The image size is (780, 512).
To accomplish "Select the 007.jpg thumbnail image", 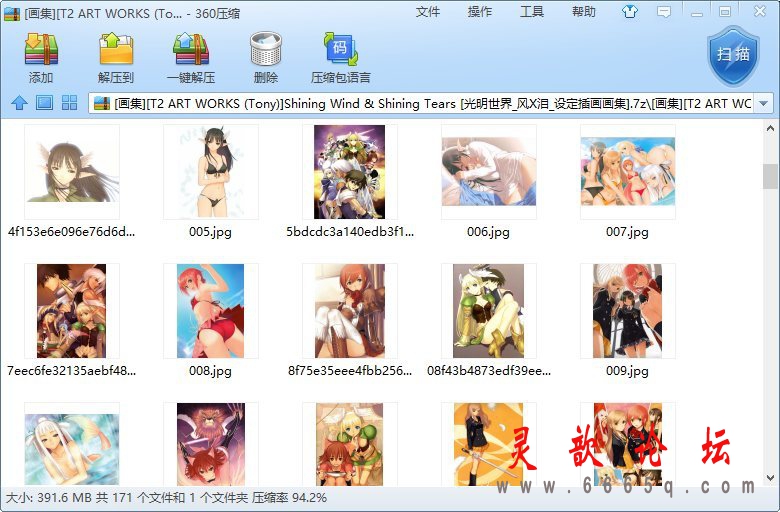I will pos(628,172).
